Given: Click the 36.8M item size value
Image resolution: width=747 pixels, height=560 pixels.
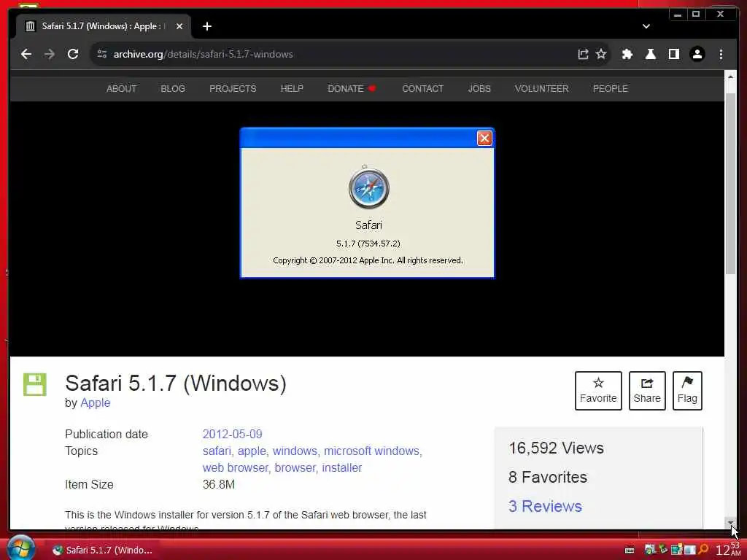Looking at the screenshot, I should pyautogui.click(x=219, y=485).
